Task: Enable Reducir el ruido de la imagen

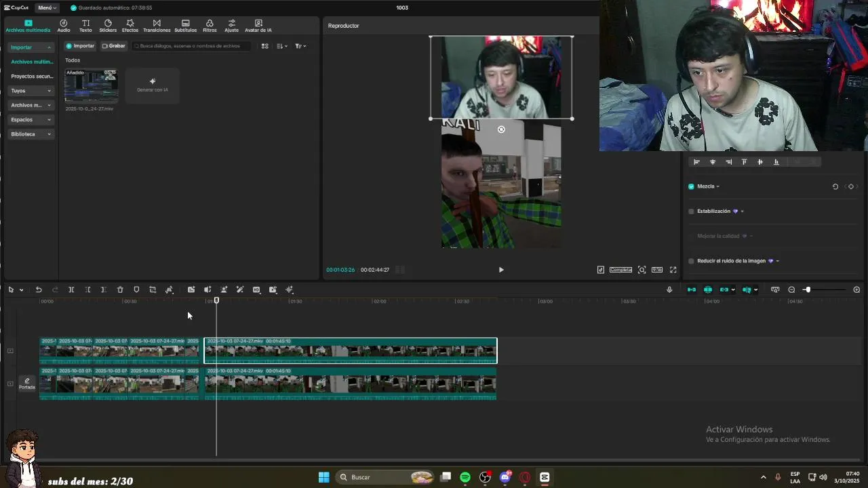Action: click(691, 261)
